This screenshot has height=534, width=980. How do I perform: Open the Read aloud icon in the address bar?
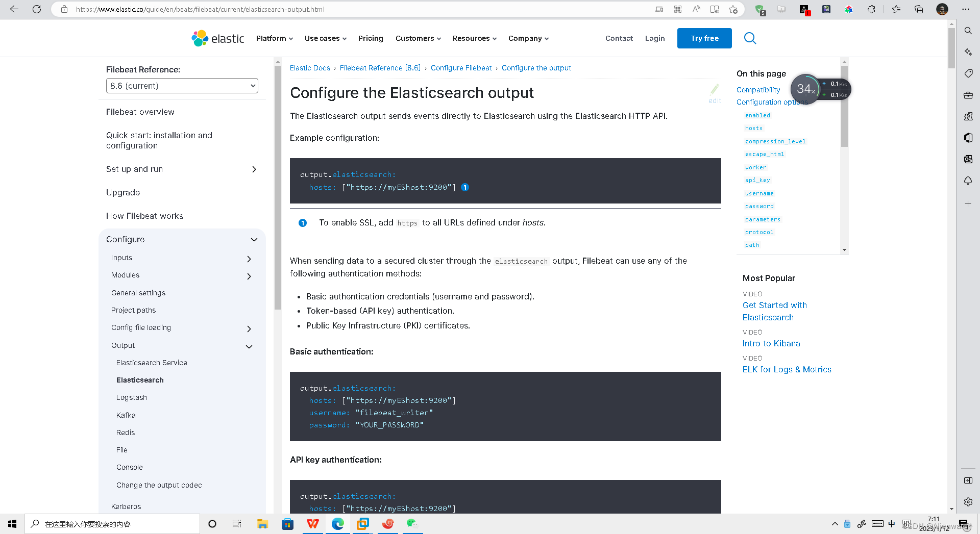696,9
